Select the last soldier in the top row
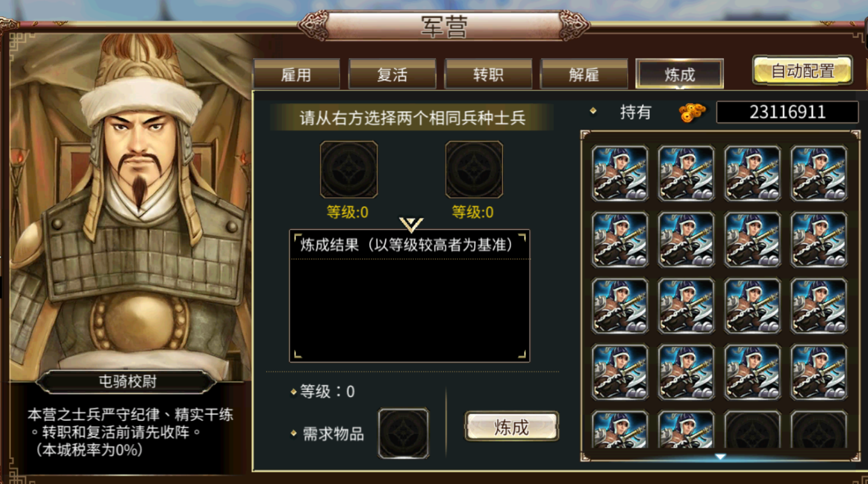The width and height of the screenshot is (868, 484). pos(819,173)
